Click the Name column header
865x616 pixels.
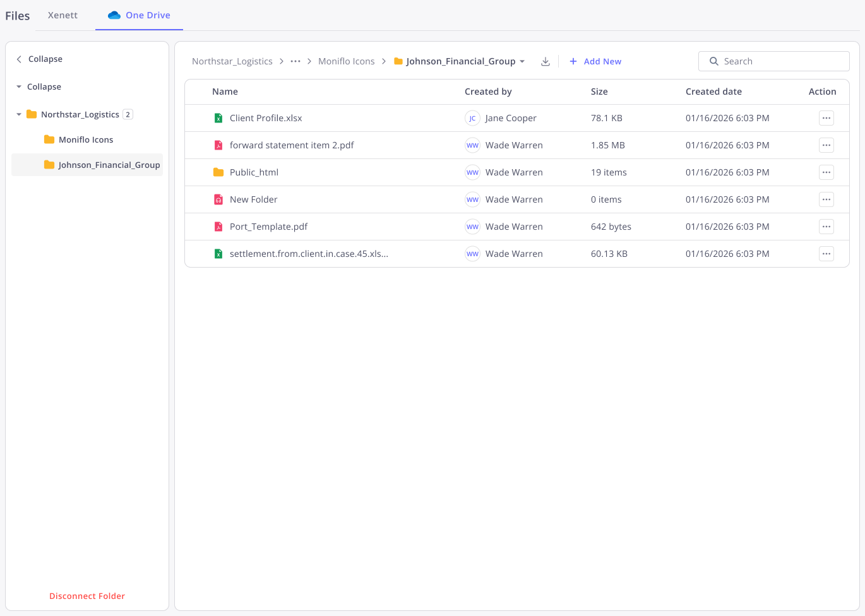tap(225, 92)
